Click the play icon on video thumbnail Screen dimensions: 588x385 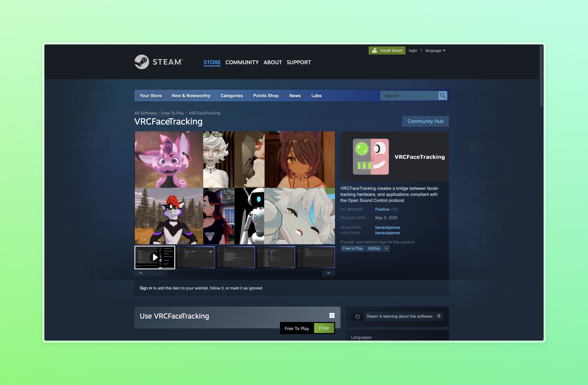[x=155, y=257]
